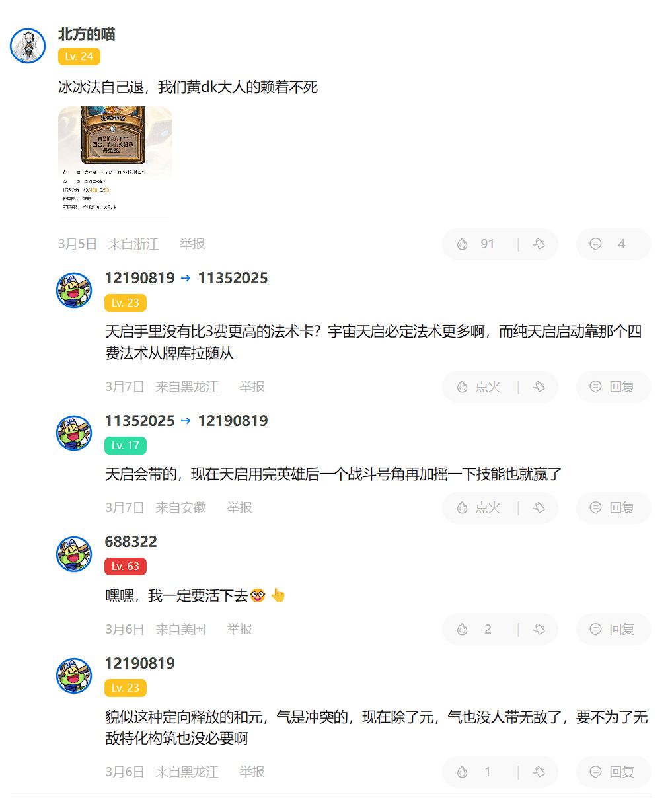Open 北方的喵 profile avatar
Viewport: 672px width, 800px height.
[x=28, y=46]
